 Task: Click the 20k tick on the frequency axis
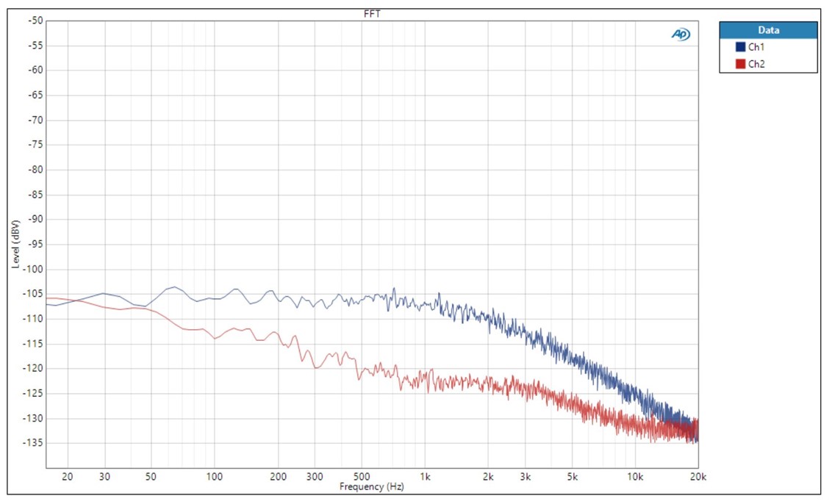(x=697, y=477)
